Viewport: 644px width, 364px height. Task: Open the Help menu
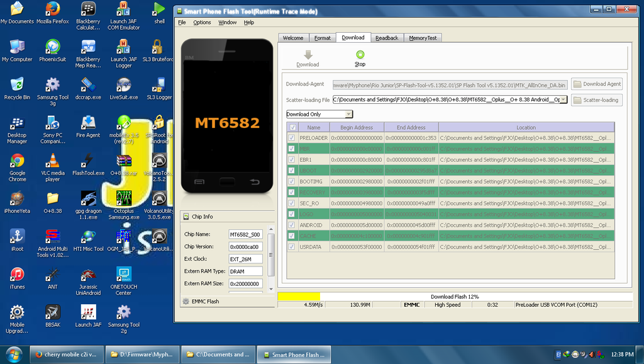249,22
